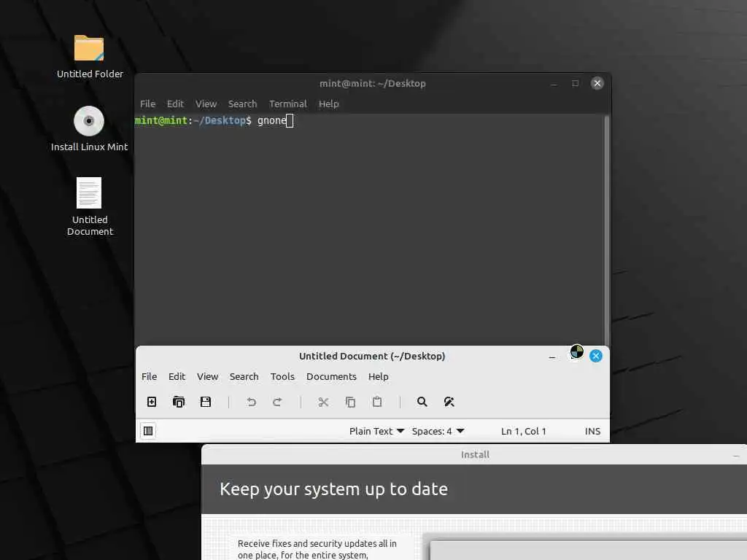Close the Untitled Document editor window
This screenshot has width=747, height=560.
tap(595, 356)
